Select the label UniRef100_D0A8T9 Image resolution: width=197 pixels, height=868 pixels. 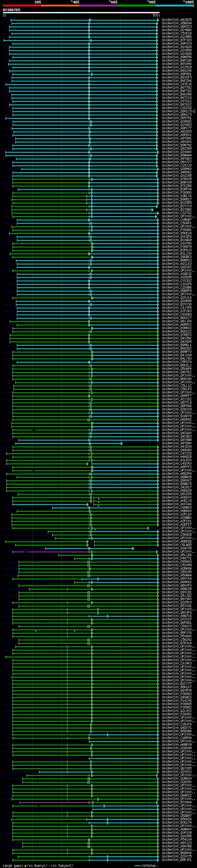click(177, 416)
